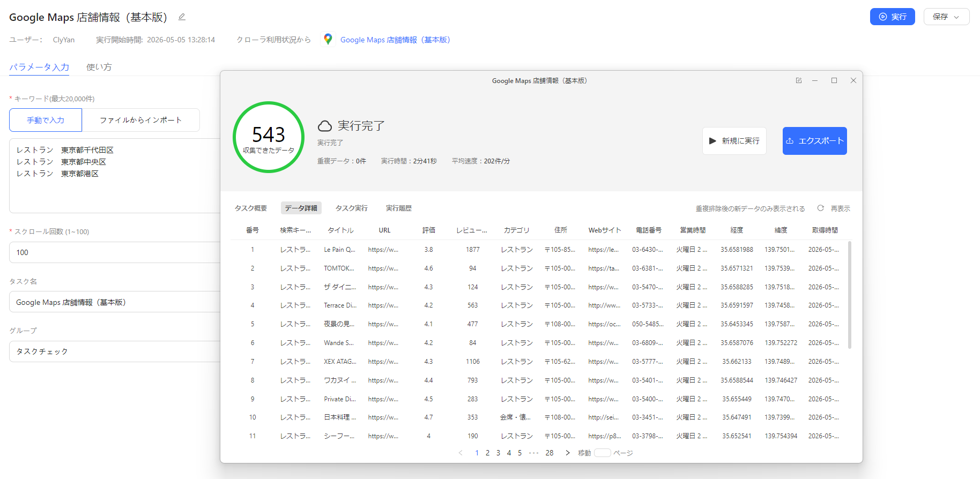This screenshot has height=479, width=980.
Task: Click the pagination ellipsis to jump pages
Action: (x=534, y=453)
